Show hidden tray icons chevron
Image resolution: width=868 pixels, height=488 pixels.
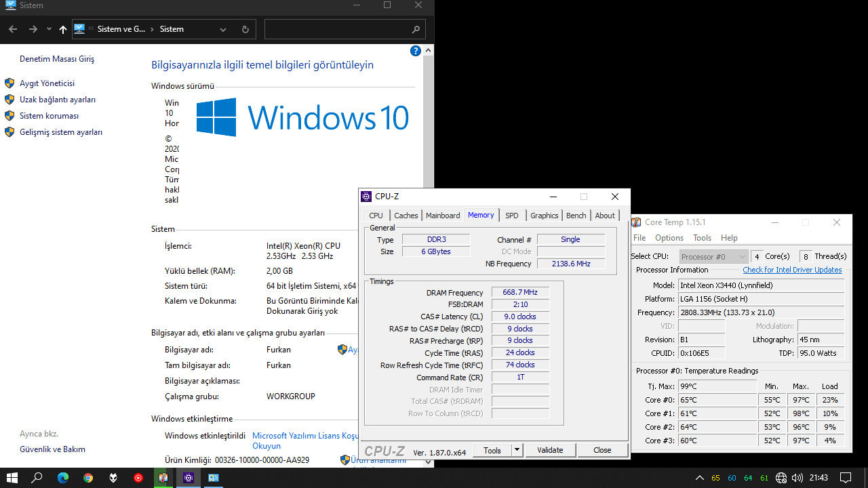[698, 478]
